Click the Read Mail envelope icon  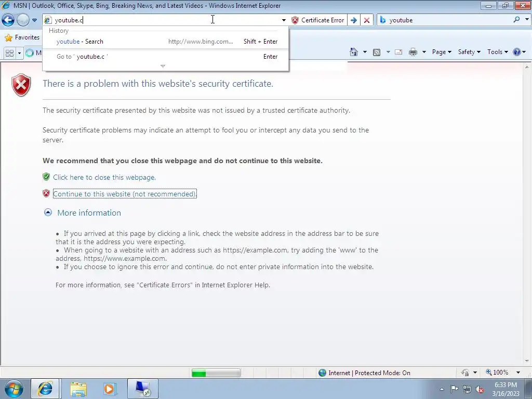[x=398, y=52]
